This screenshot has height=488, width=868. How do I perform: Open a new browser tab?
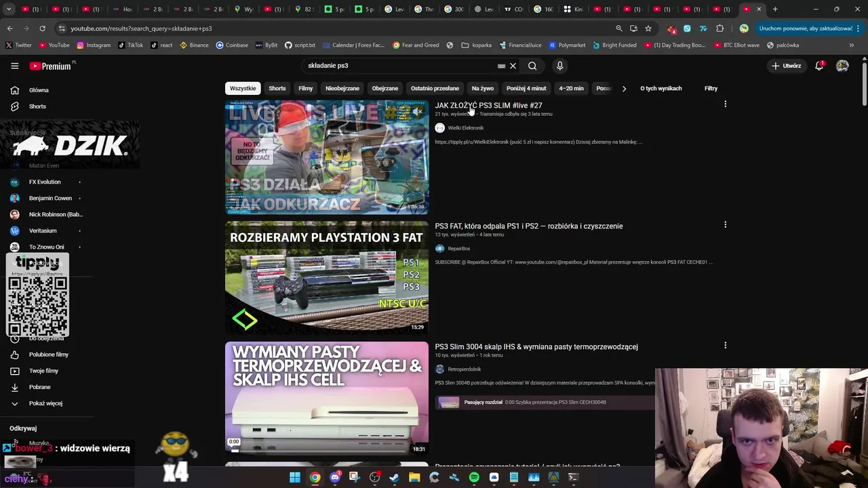775,9
